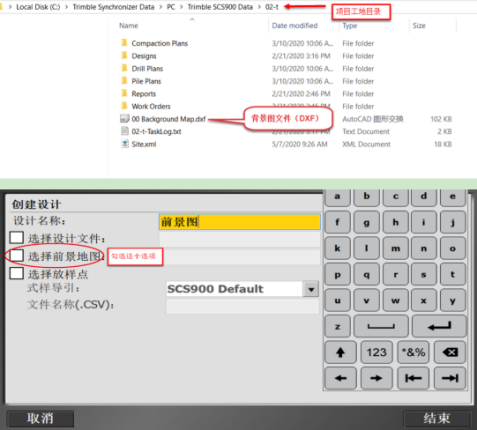477x430 pixels.
Task: Enable the 选择前景地图 checkbox
Action: point(16,256)
